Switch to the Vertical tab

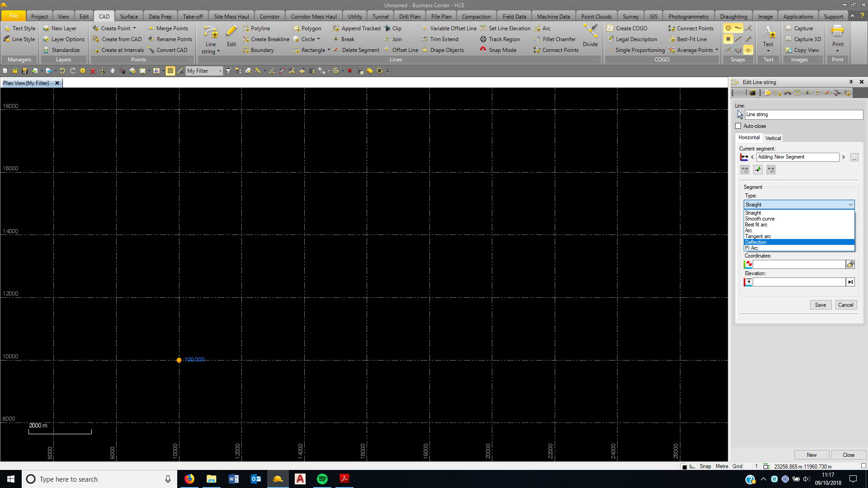[x=773, y=138]
